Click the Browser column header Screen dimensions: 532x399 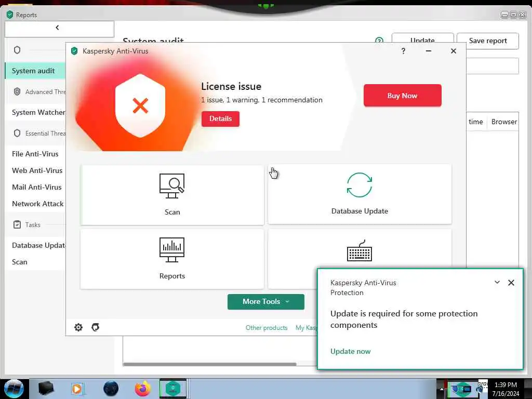(x=504, y=122)
